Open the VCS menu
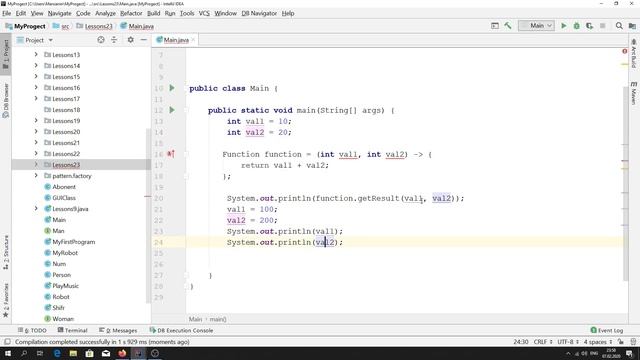Screen dimensions: 640x360 click(204, 13)
